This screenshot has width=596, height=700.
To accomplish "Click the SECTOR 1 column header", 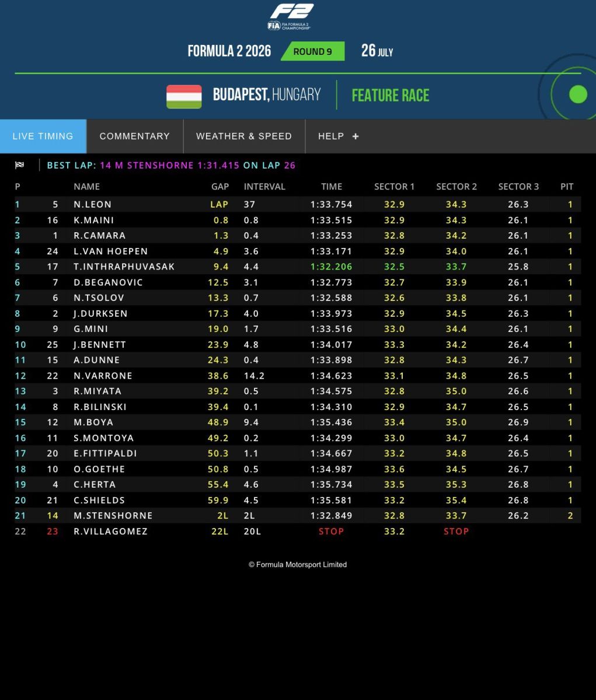I will pos(395,187).
